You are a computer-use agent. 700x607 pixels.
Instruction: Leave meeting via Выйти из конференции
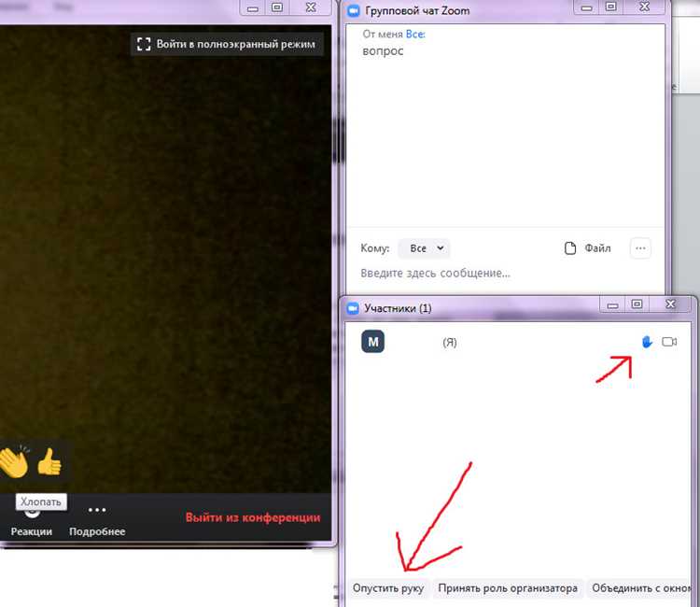(x=253, y=517)
